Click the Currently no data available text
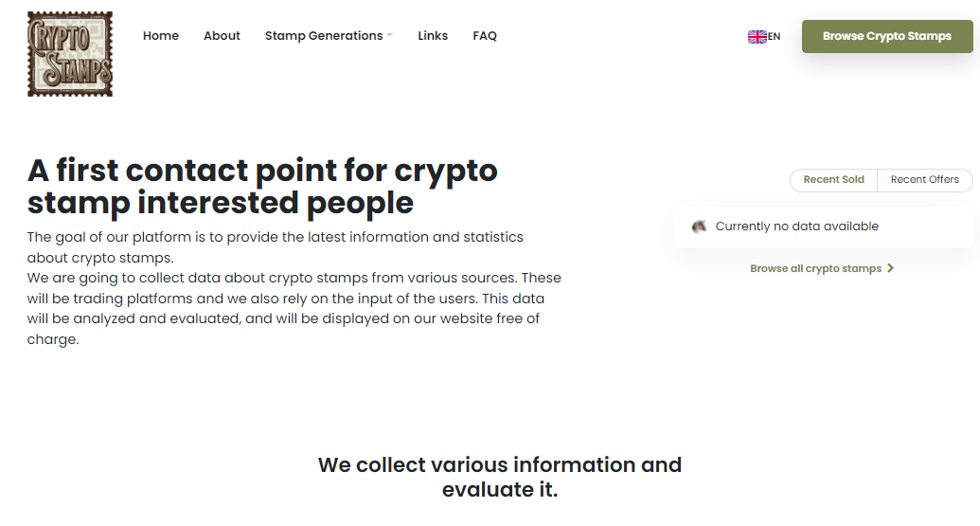980x526 pixels. (x=796, y=227)
